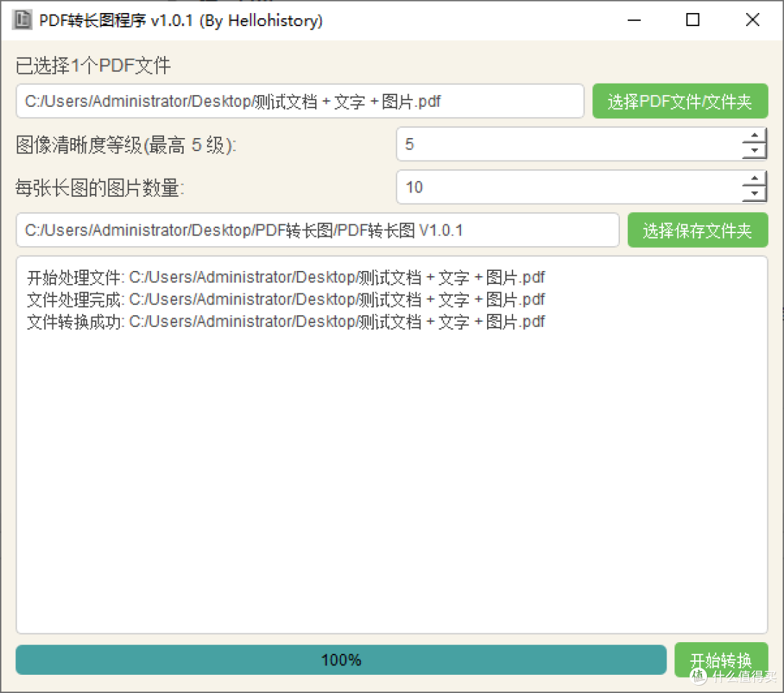The height and width of the screenshot is (693, 784).
Task: Close the PDF转长图程序 window
Action: click(753, 20)
